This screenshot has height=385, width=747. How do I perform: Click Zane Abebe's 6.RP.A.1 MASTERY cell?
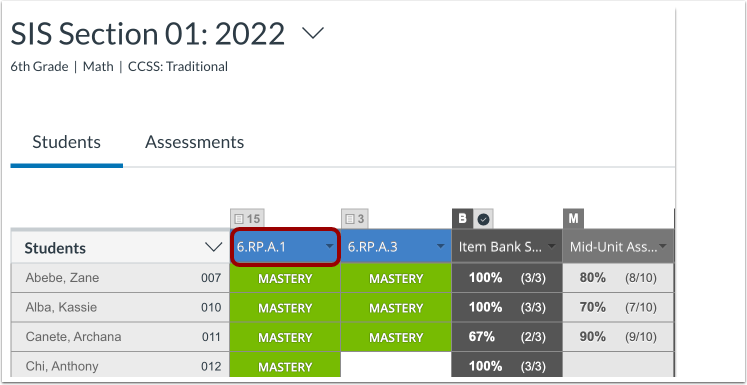[285, 278]
